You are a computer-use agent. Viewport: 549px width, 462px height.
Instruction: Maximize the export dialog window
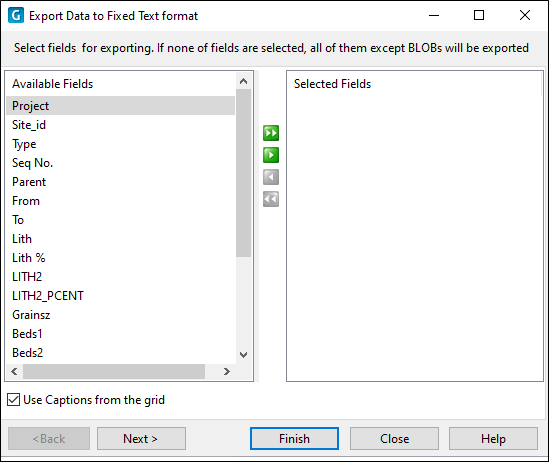coord(479,15)
